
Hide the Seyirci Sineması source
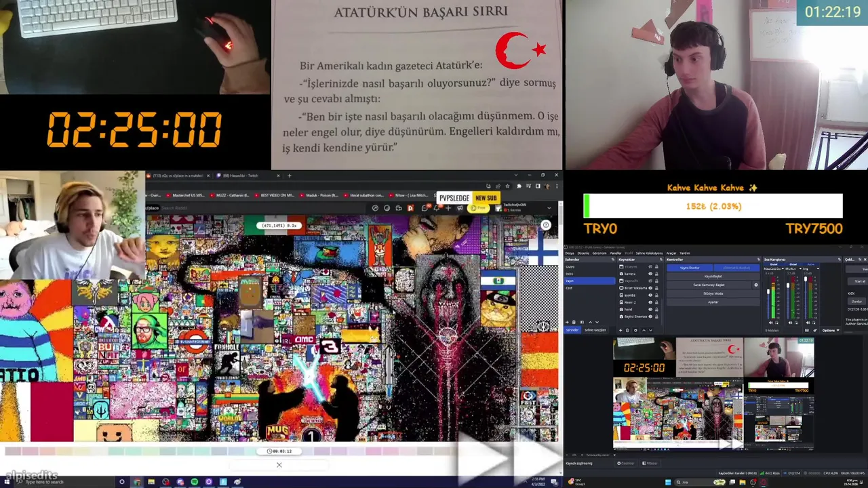[650, 317]
